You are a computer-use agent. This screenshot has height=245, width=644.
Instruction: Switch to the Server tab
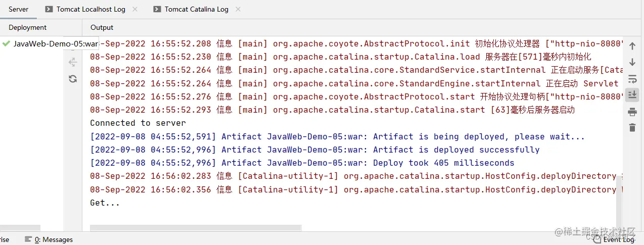point(19,9)
